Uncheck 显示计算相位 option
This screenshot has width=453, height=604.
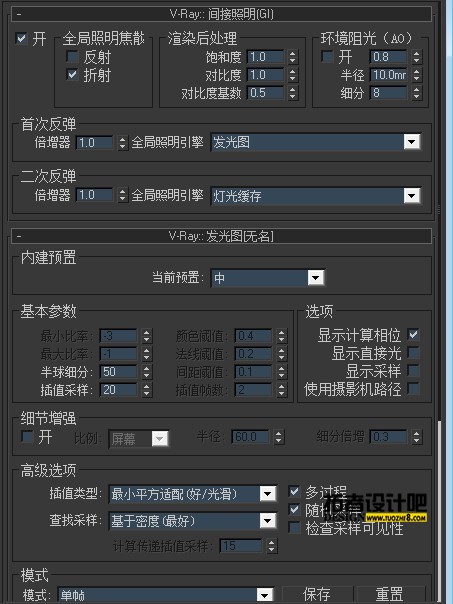413,334
